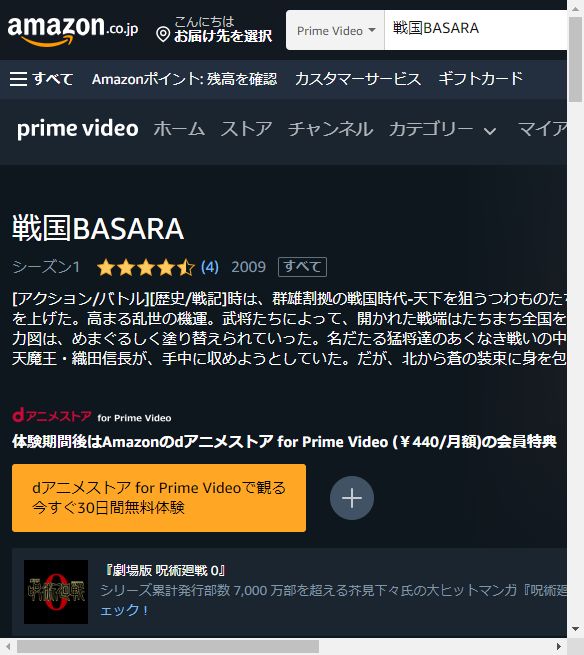
Task: Click the prime video logo
Action: tap(78, 129)
